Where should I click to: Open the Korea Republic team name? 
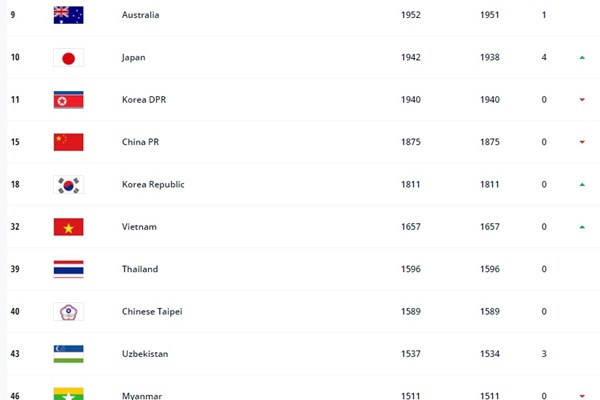pos(153,184)
